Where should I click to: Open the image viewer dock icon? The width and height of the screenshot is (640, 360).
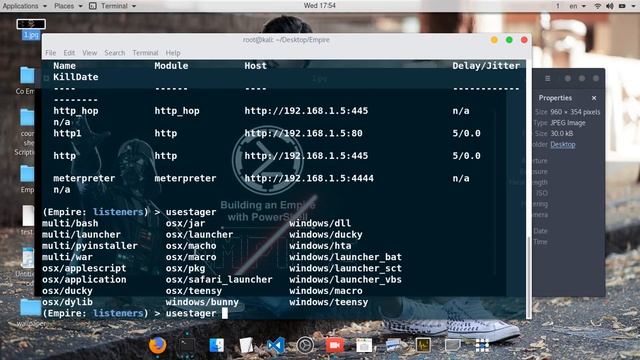(393, 345)
